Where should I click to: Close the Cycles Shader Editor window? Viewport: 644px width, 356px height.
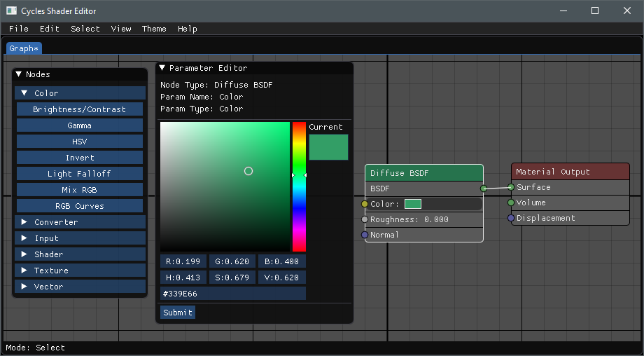pos(626,11)
